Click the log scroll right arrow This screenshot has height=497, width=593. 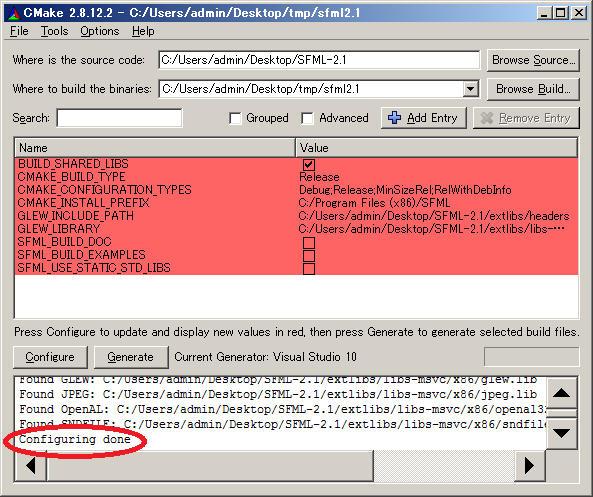pyautogui.click(x=529, y=466)
